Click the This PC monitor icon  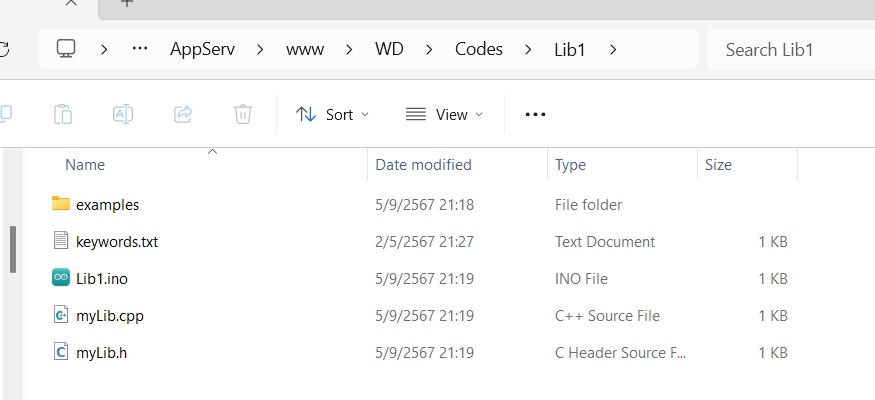point(67,49)
